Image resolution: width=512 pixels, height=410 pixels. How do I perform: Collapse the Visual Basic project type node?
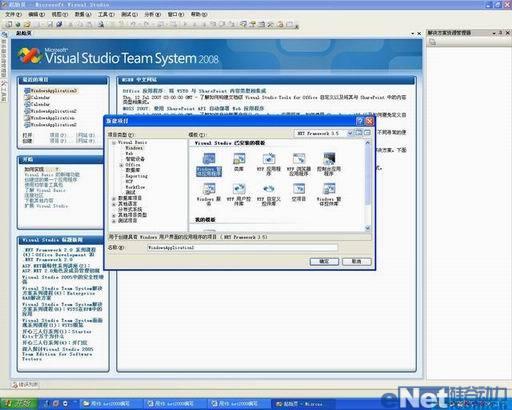point(114,143)
